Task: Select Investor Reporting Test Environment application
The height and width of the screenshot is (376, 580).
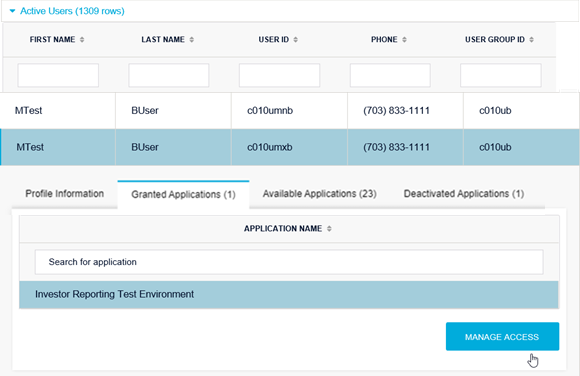Action: coord(289,295)
